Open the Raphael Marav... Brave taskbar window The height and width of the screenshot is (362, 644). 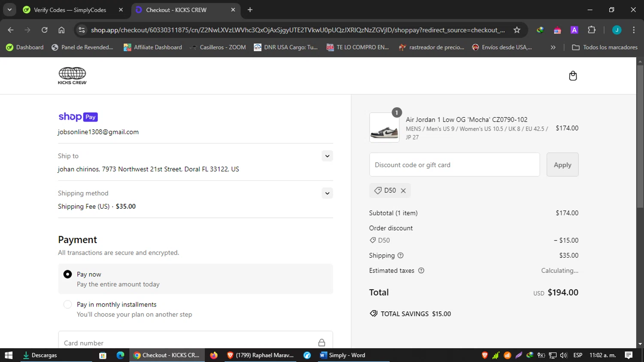coord(260,355)
